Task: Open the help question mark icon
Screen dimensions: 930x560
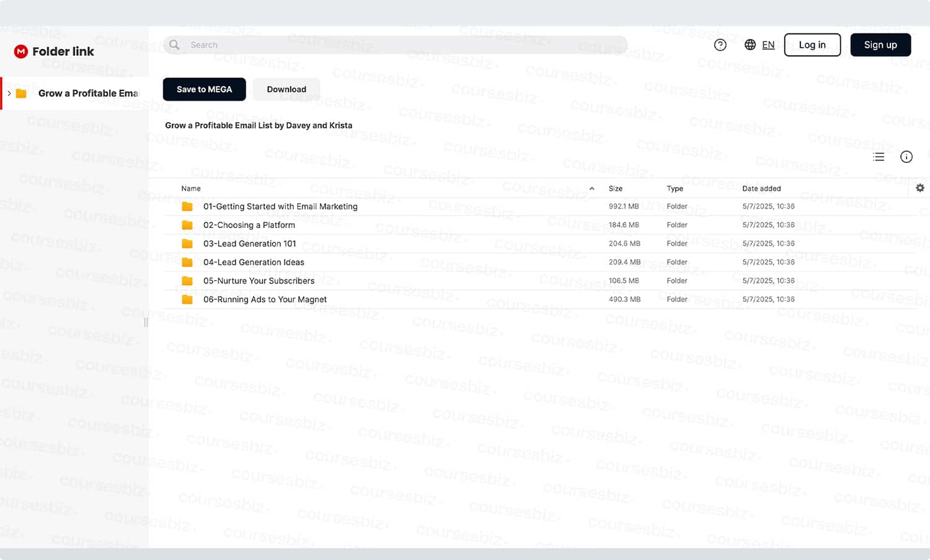Action: (x=720, y=45)
